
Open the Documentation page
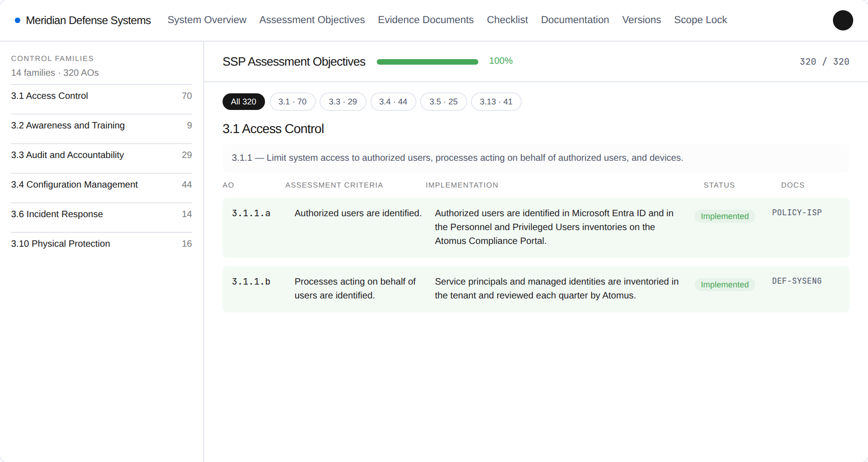pyautogui.click(x=575, y=20)
